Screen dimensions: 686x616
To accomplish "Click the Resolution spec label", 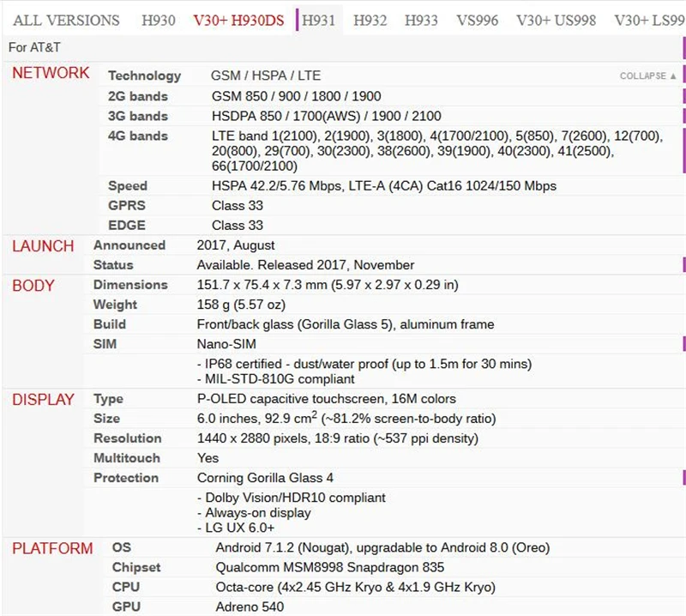I will coord(127,438).
